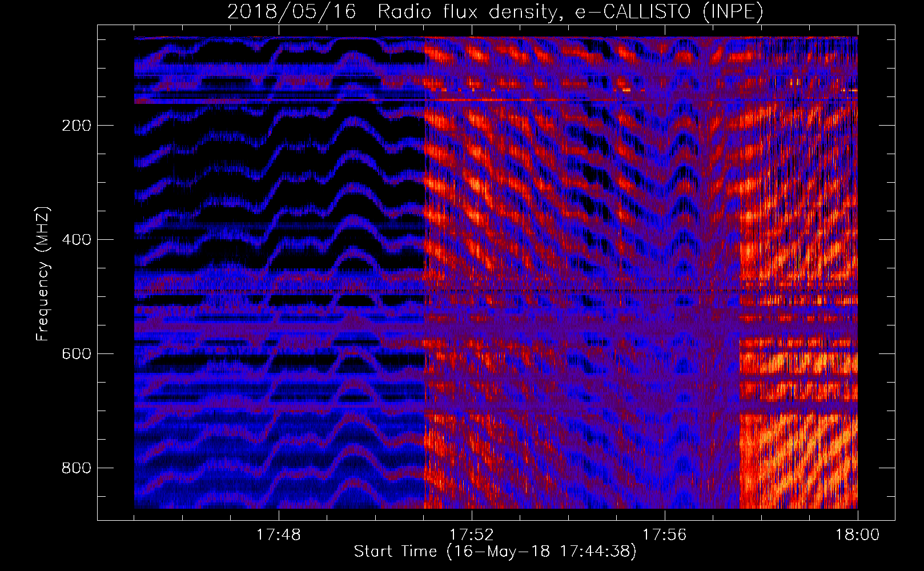Screen dimensions: 924x571
Task: Click the plot title '2018/05/16 Radio flux density'
Action: (496, 11)
